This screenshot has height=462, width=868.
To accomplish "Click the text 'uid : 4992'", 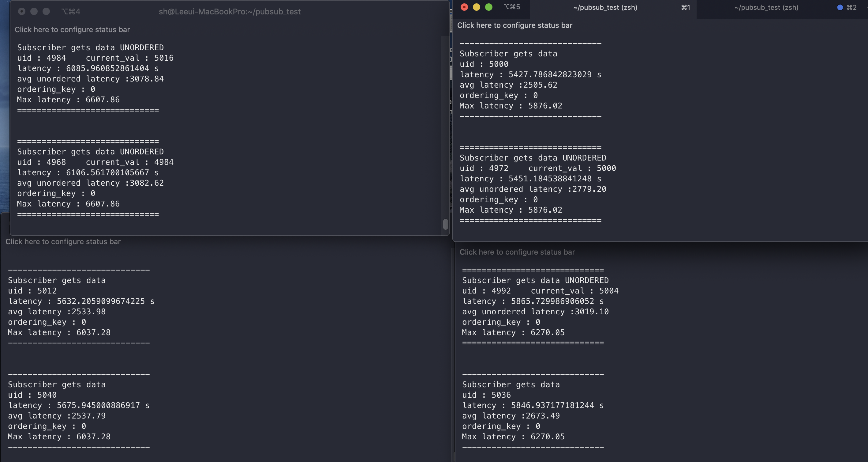I will 487,291.
